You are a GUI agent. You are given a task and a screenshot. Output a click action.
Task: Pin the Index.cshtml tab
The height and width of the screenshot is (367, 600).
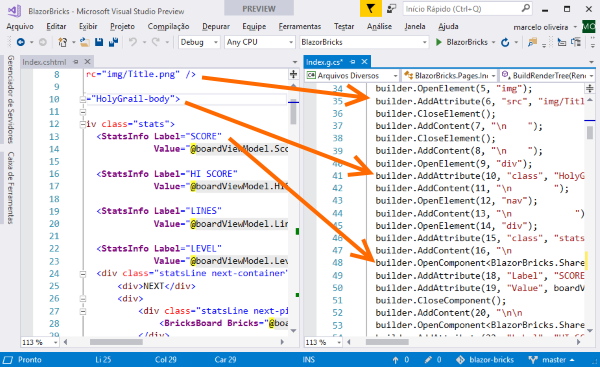click(76, 62)
